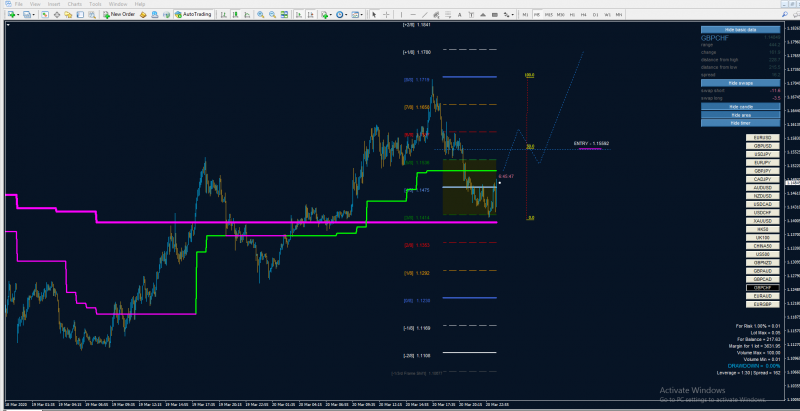This screenshot has width=800, height=411.
Task: Switch to H1 timeframe
Action: 572,15
